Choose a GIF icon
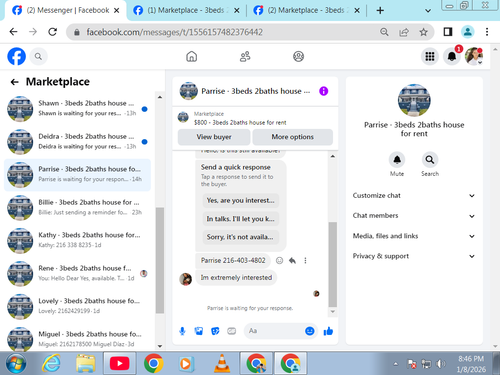The width and height of the screenshot is (500, 375). tap(232, 331)
